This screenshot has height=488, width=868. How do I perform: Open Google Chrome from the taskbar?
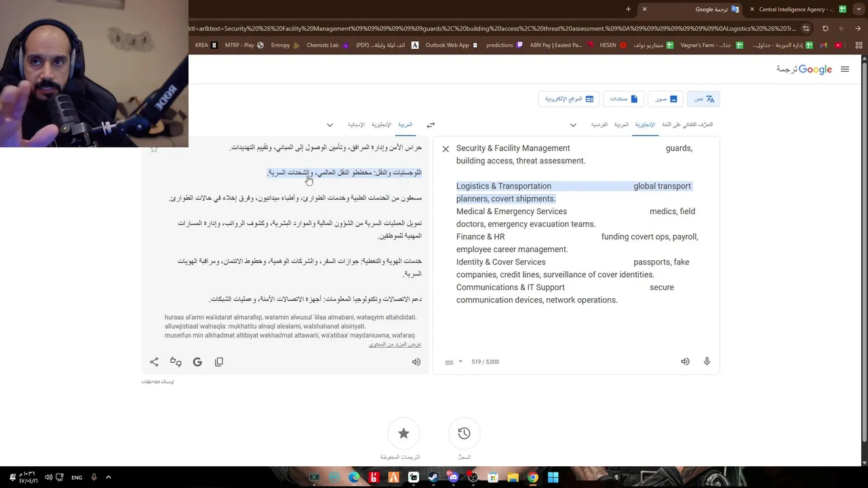point(533,477)
